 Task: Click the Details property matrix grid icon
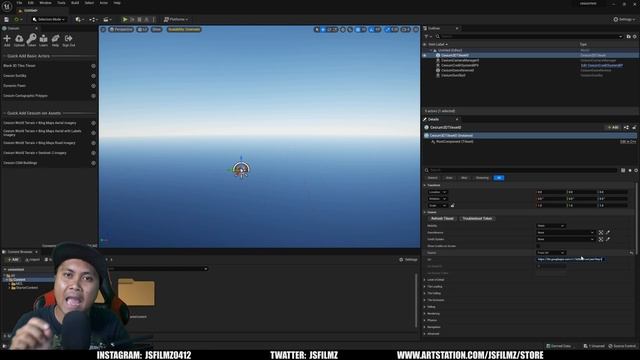pyautogui.click(x=623, y=170)
